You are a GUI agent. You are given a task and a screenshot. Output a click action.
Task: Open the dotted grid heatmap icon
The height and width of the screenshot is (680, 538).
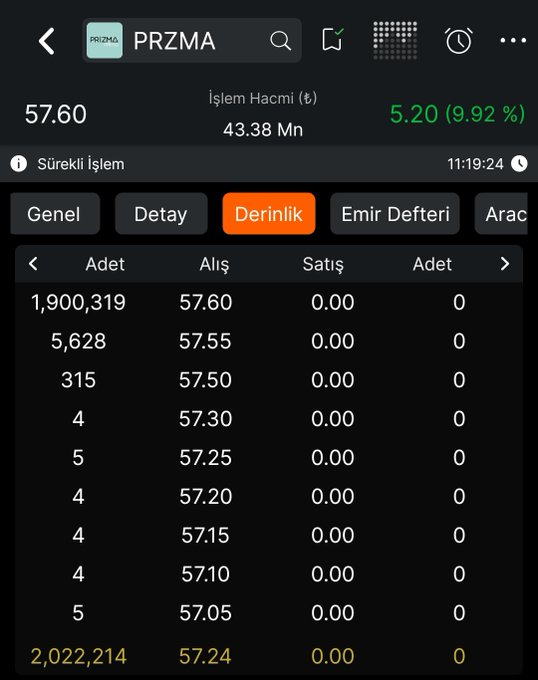click(x=395, y=40)
